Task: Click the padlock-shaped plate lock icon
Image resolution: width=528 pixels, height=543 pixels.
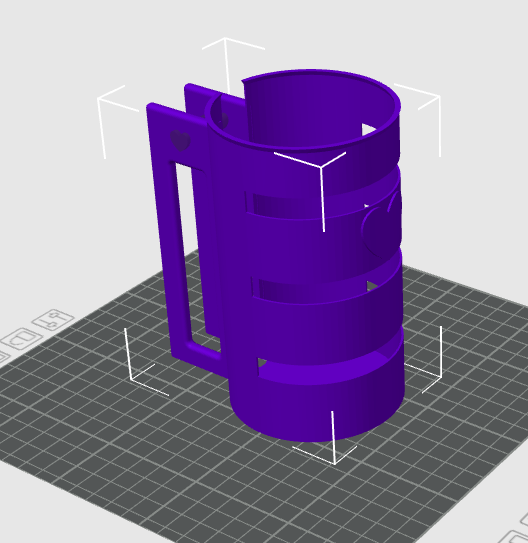Action: tap(21, 339)
